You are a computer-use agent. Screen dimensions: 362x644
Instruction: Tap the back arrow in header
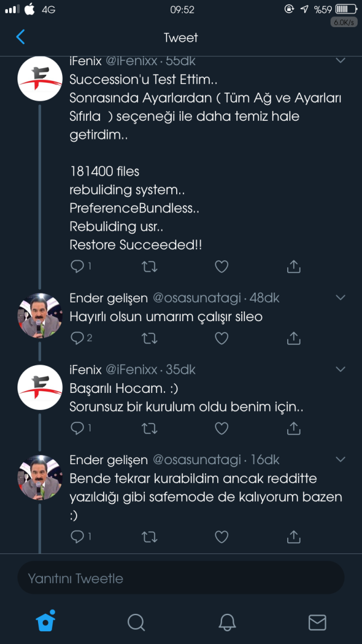[21, 37]
